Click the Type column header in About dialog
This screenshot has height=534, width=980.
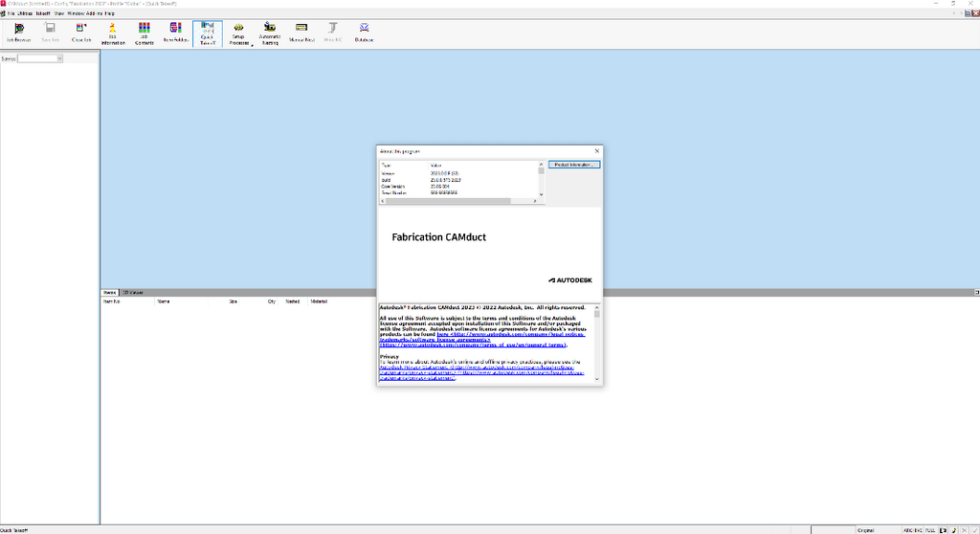(x=404, y=166)
